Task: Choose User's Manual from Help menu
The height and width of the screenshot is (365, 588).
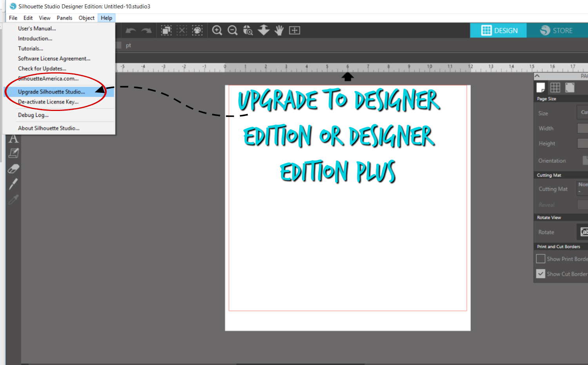Action: pyautogui.click(x=59, y=28)
